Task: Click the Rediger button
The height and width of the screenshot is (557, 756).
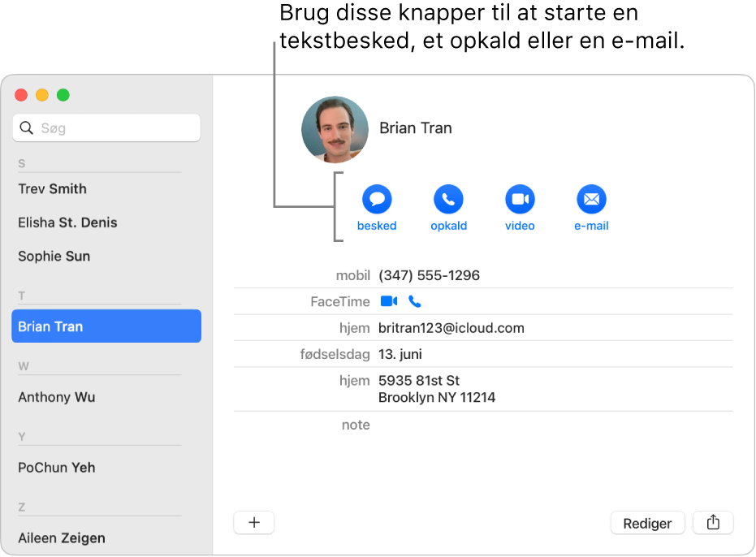Action: 647,523
